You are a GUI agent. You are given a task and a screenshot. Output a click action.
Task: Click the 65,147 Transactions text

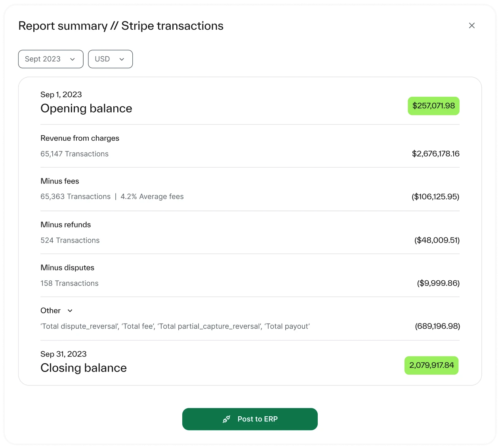coord(74,154)
